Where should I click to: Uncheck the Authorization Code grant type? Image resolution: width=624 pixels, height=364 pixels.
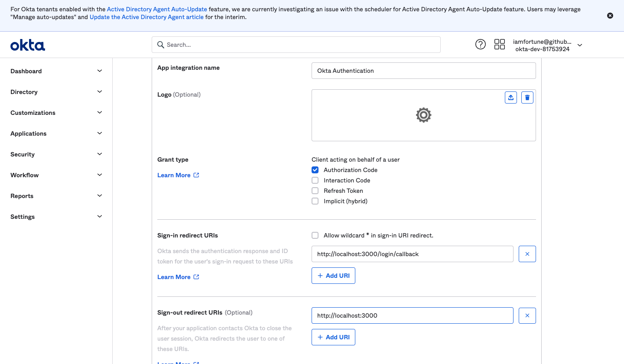(x=315, y=170)
